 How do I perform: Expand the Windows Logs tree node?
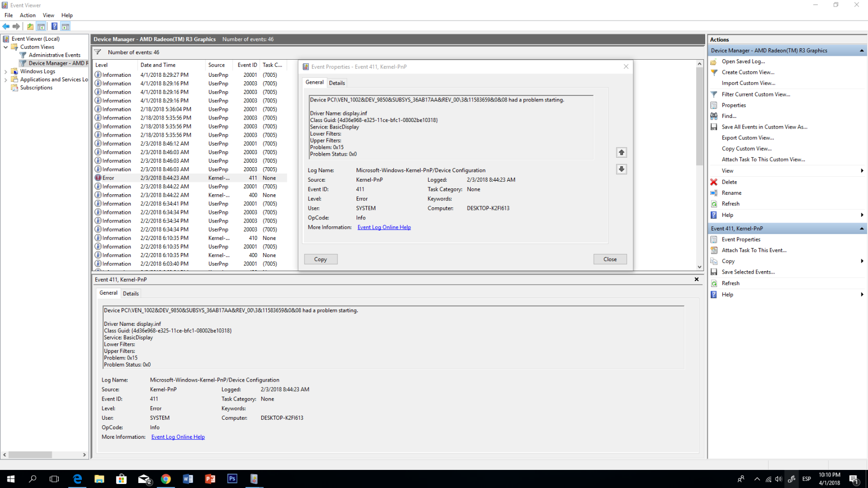(6, 72)
